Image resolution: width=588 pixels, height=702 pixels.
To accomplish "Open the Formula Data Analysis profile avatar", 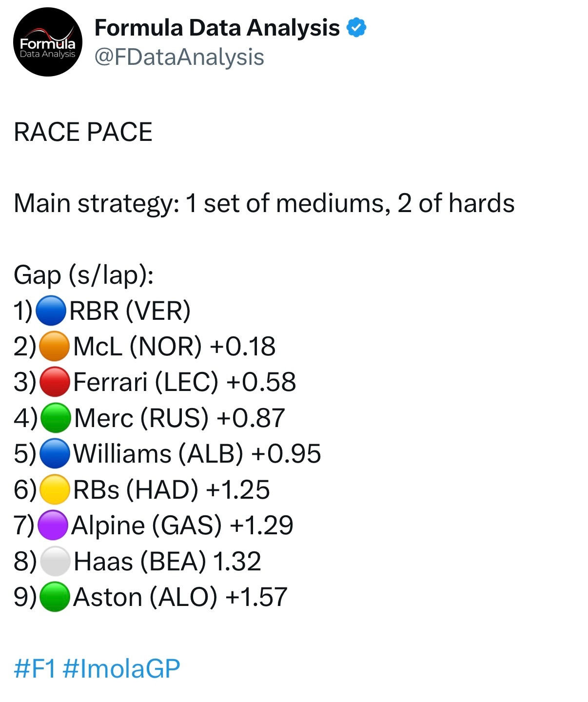I will pyautogui.click(x=47, y=42).
